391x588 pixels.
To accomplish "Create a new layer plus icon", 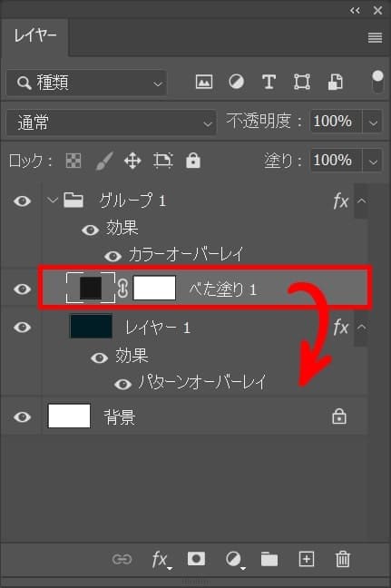I will coord(307,559).
